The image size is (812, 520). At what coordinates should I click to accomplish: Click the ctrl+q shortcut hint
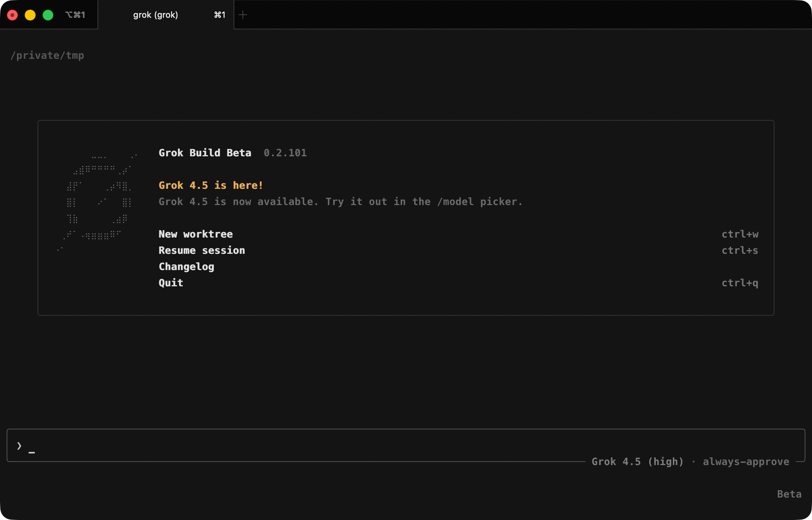pos(740,283)
